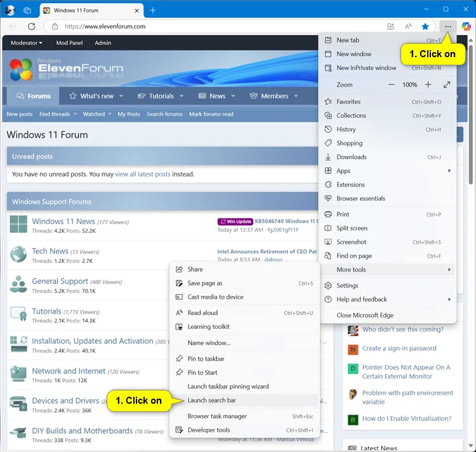Open Create a sign-in password thread
The height and width of the screenshot is (452, 476).
[x=399, y=348]
